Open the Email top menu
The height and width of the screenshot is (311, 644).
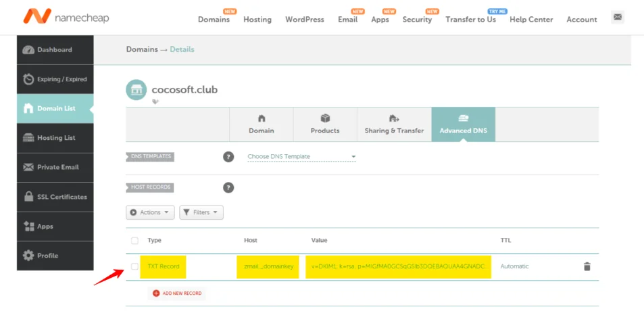coord(348,20)
